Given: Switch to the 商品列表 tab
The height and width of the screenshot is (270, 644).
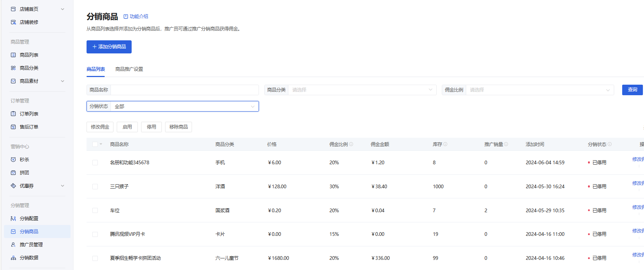Looking at the screenshot, I should (96, 69).
